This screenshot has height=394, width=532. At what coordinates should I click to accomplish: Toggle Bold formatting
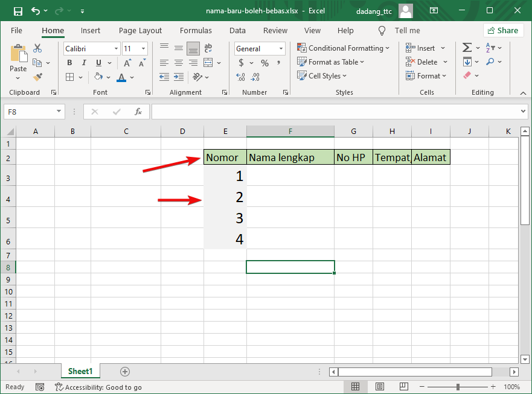point(69,63)
